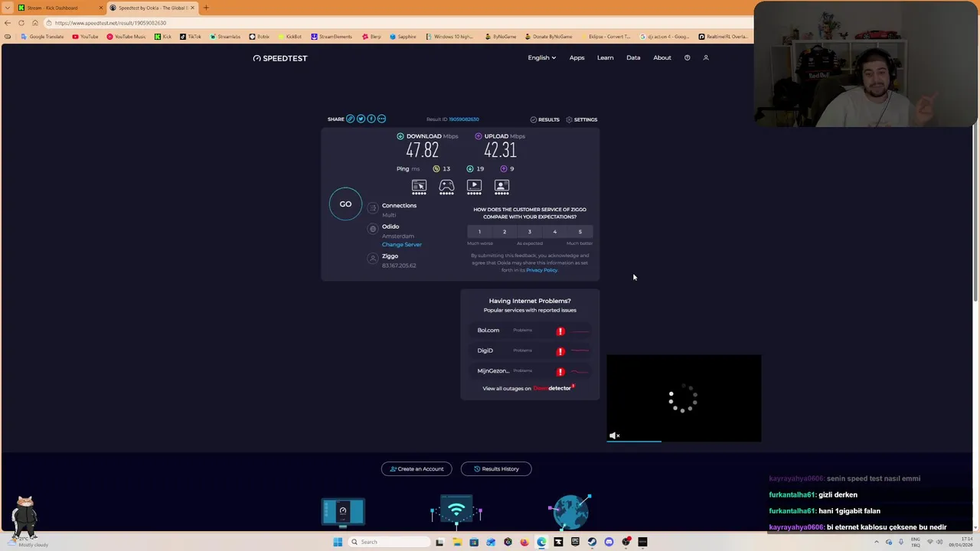Open RESULTS page
This screenshot has height=551, width=980.
click(544, 119)
